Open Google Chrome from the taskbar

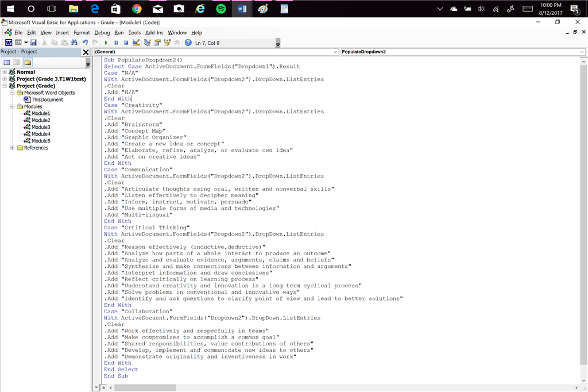(x=137, y=9)
